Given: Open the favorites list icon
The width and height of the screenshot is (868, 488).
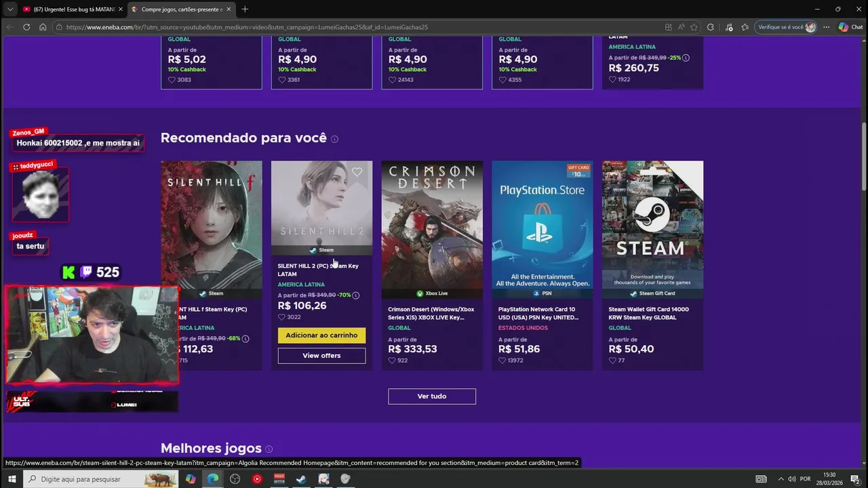Looking at the screenshot, I should [745, 27].
